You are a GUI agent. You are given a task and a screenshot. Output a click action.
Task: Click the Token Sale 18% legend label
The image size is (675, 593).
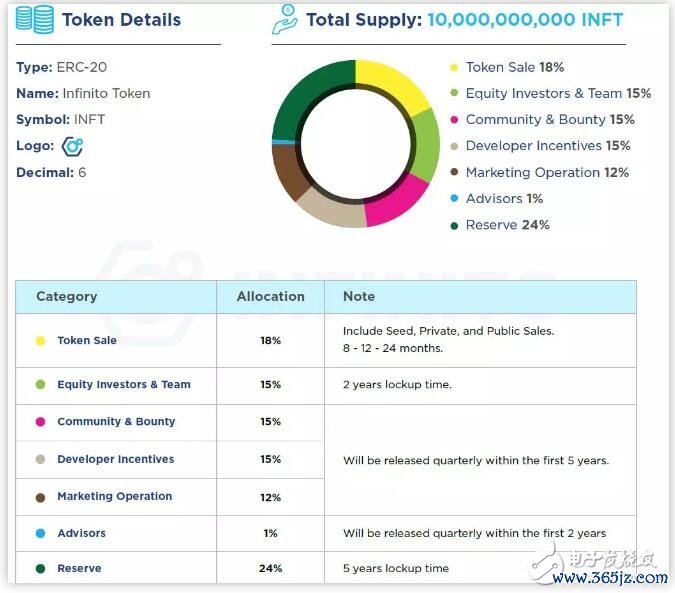pos(515,68)
